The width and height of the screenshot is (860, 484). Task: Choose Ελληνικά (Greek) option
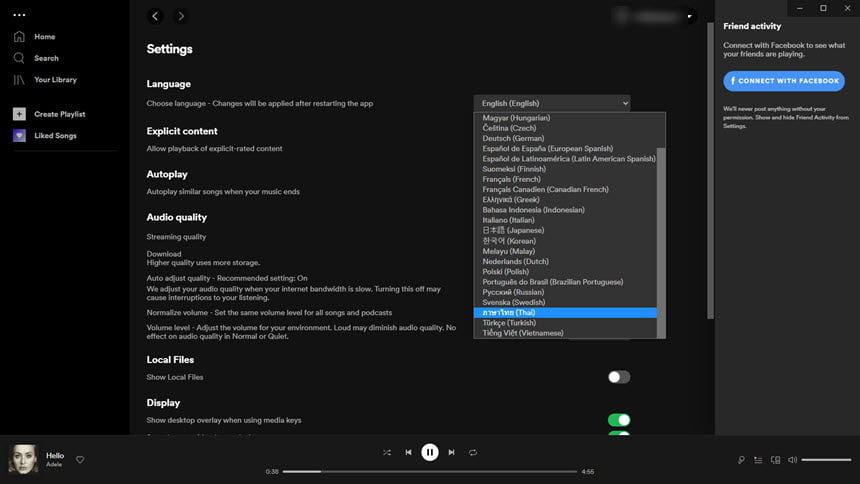point(565,200)
